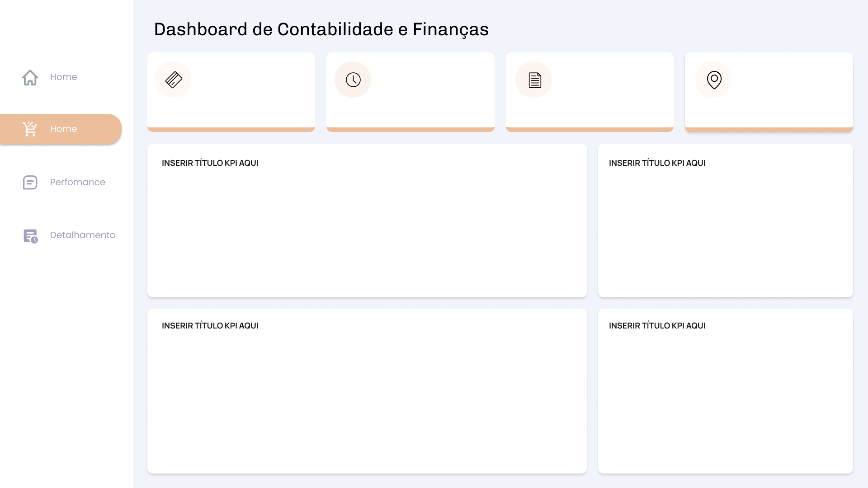Viewport: 868px width, 488px height.
Task: Click the orange bar under the location card
Action: 769,130
